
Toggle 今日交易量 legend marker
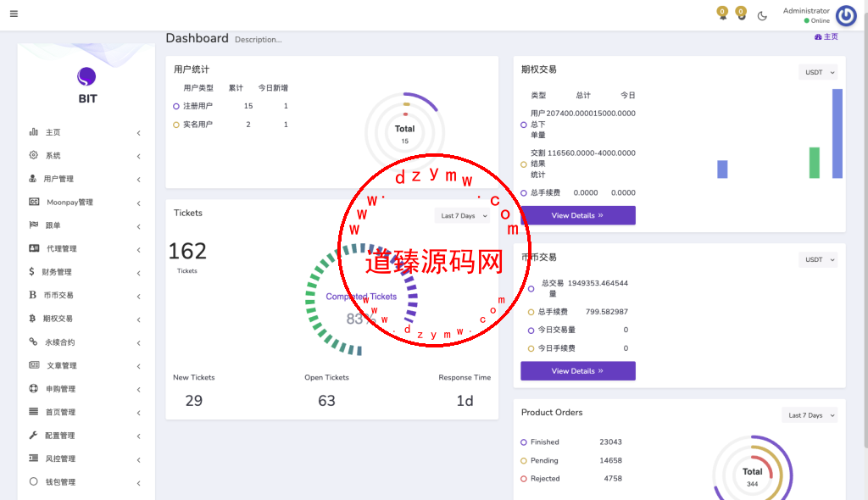click(x=531, y=331)
